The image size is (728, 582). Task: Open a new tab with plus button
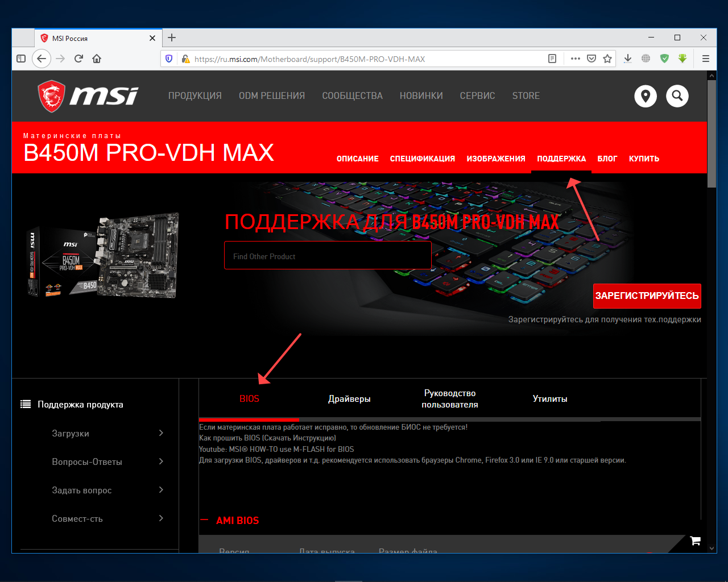(x=172, y=38)
